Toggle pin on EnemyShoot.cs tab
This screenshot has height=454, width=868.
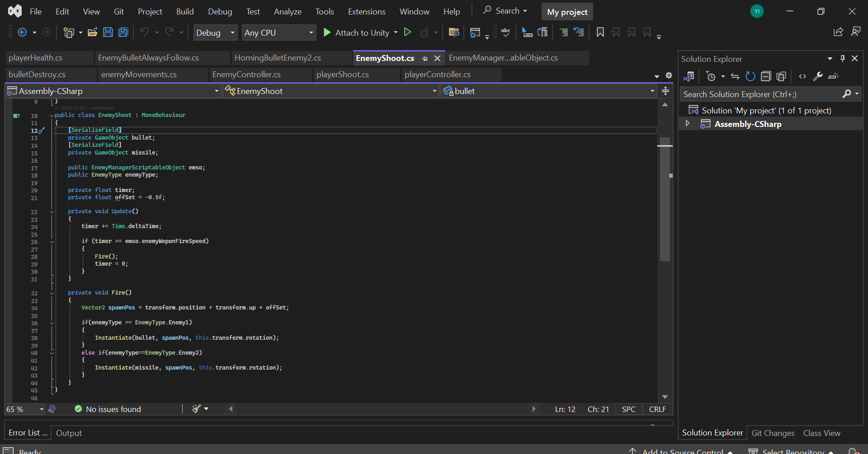coord(425,58)
